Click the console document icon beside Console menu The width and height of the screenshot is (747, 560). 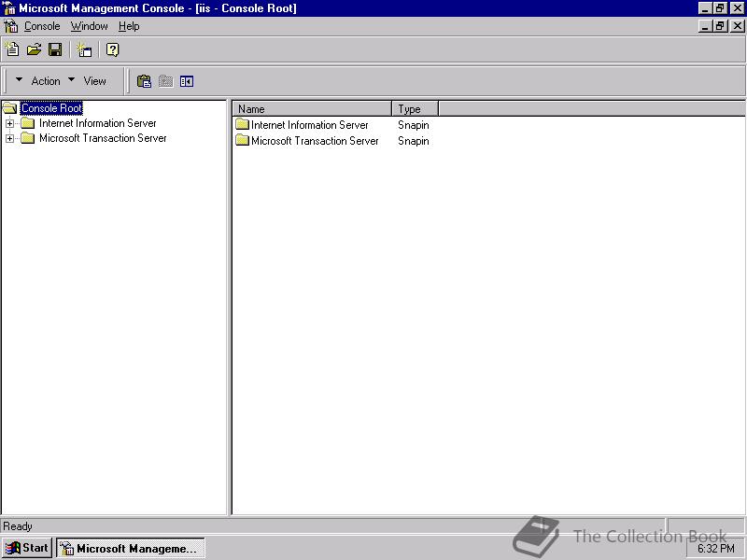pos(10,26)
